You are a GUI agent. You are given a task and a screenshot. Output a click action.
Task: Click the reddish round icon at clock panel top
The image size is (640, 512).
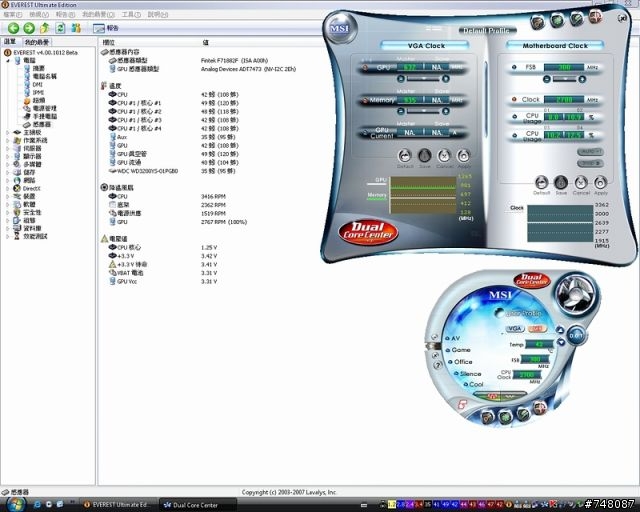pos(596,17)
